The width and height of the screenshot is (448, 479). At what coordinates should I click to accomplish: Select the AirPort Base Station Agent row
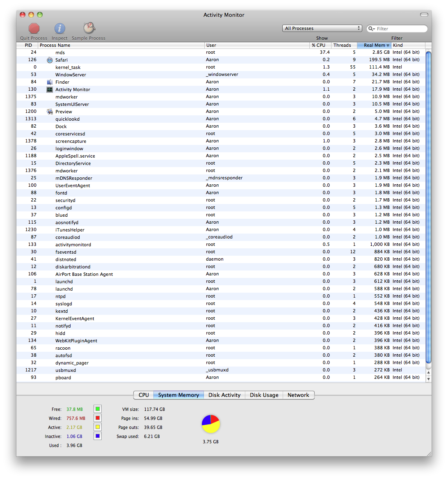pos(221,274)
